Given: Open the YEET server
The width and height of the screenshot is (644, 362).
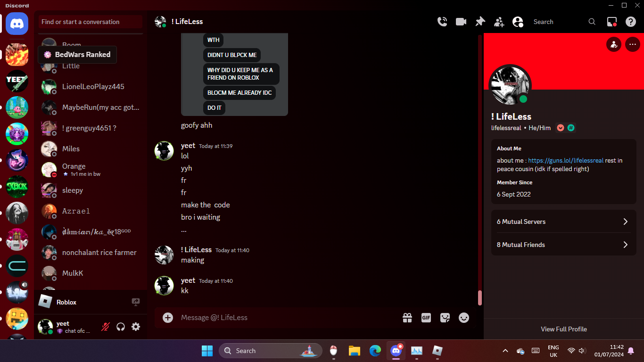Looking at the screenshot, I should 17,81.
